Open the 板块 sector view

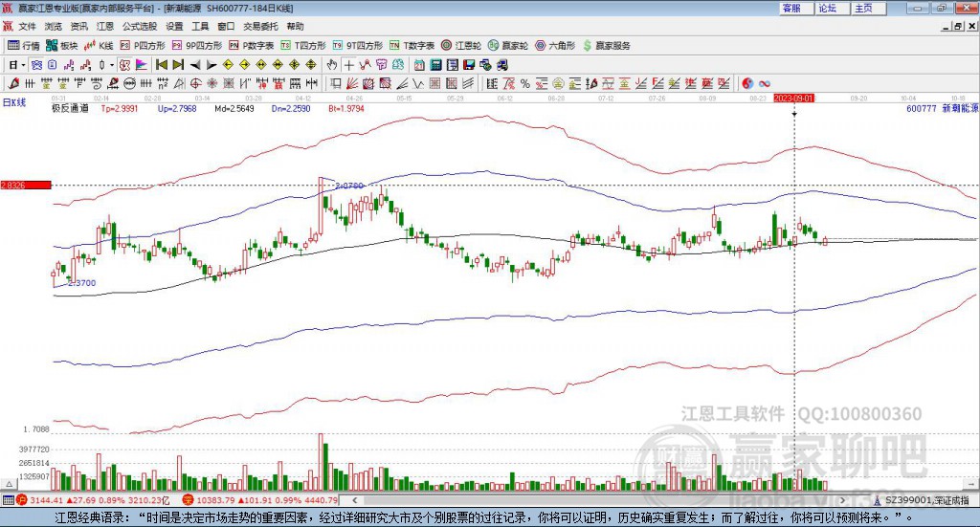point(61,46)
